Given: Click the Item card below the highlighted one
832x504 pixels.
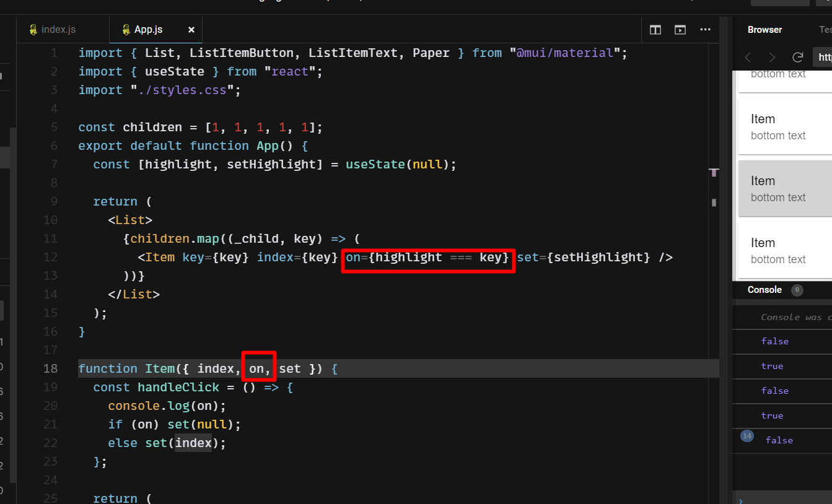Looking at the screenshot, I should 785,250.
